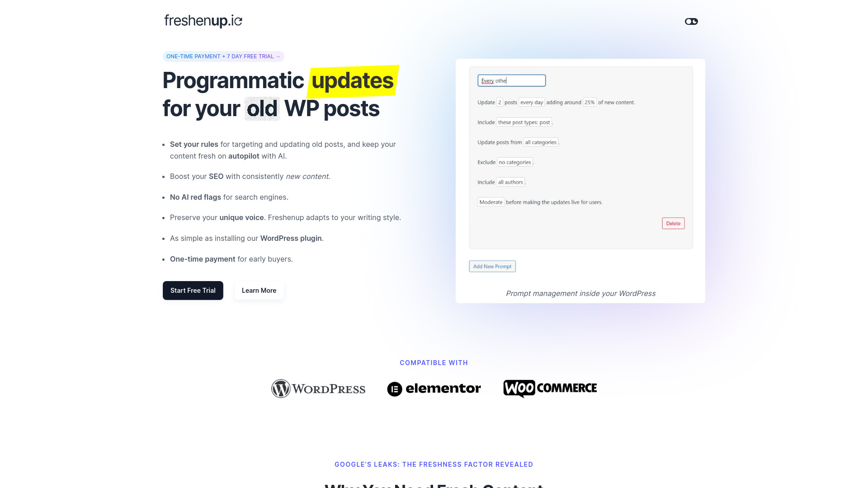Click the posts per day stepper field
Viewport: 868px width, 488px height.
click(x=499, y=102)
